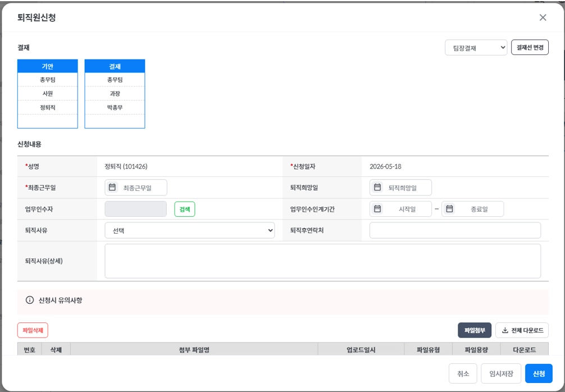This screenshot has width=565, height=392.
Task: Expand the 퇴직사유 선택 dropdown
Action: click(x=189, y=230)
